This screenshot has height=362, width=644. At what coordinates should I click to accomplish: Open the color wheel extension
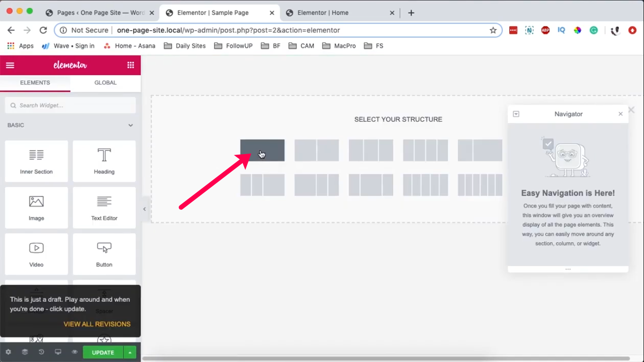click(578, 30)
